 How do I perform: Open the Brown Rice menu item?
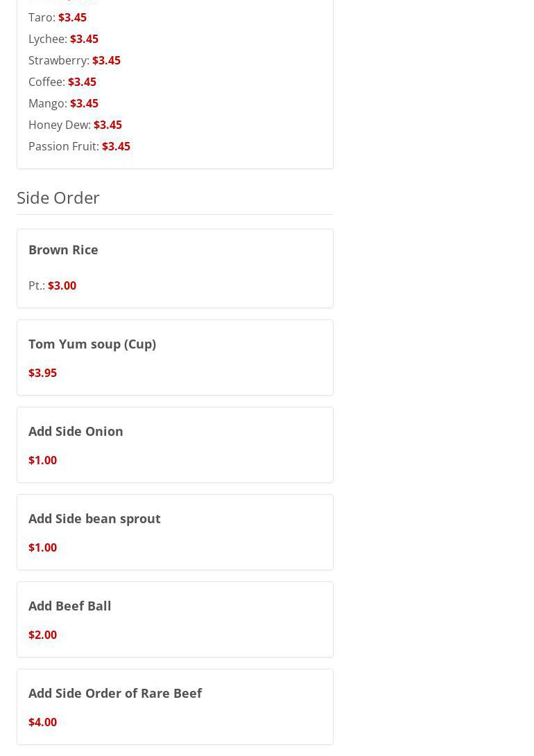63,249
